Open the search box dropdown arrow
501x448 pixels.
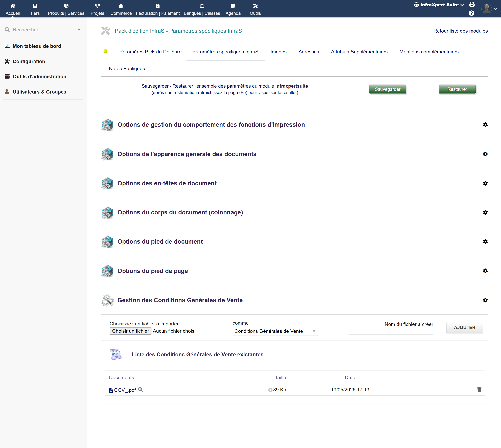pyautogui.click(x=79, y=30)
